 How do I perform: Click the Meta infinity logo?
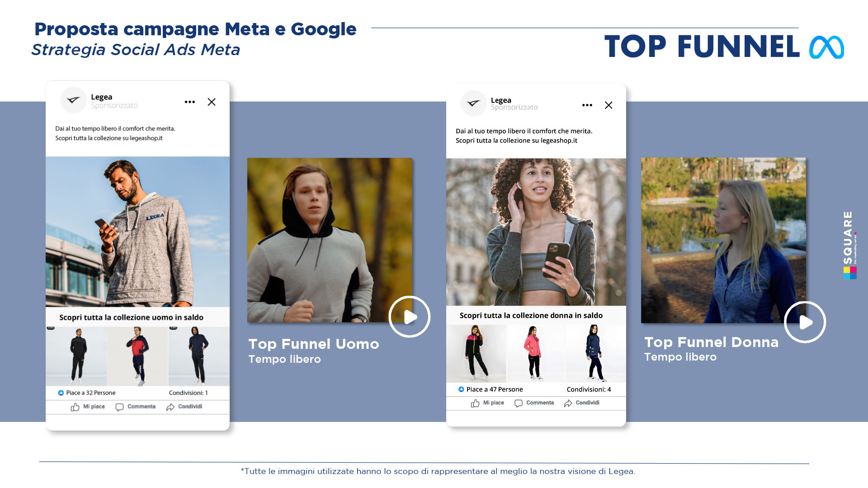pyautogui.click(x=826, y=47)
